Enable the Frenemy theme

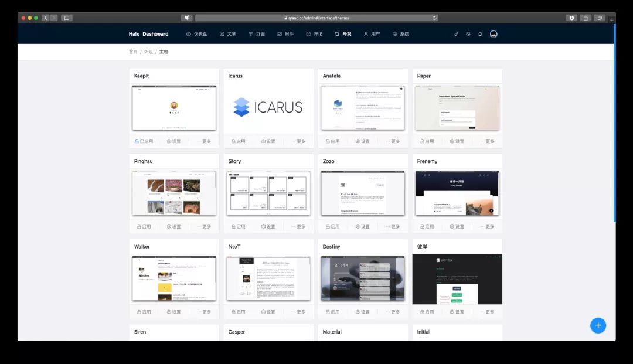[427, 227]
